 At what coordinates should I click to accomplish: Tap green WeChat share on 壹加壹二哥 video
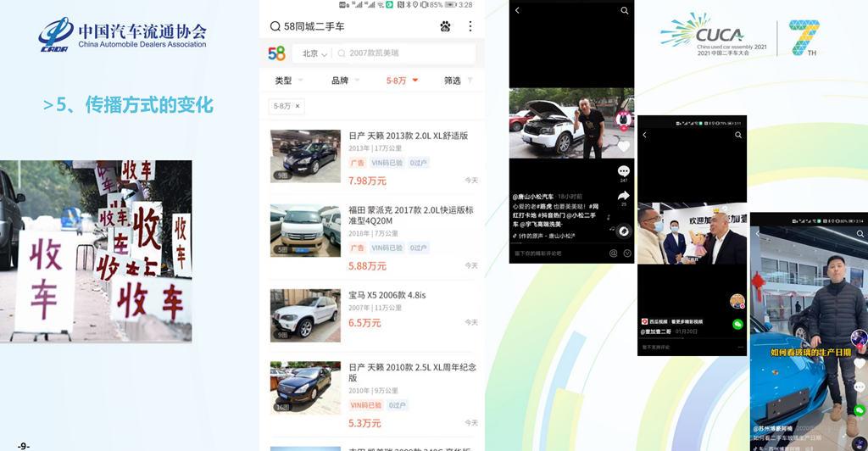coord(737,325)
